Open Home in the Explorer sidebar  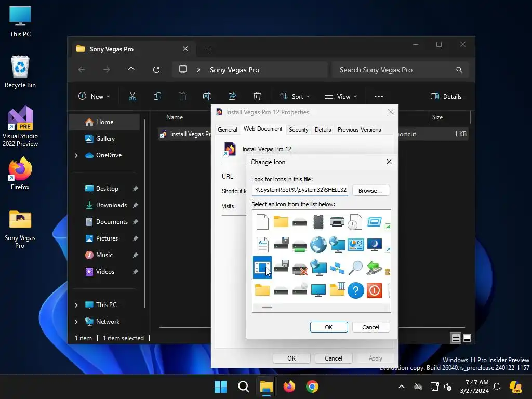coord(104,122)
